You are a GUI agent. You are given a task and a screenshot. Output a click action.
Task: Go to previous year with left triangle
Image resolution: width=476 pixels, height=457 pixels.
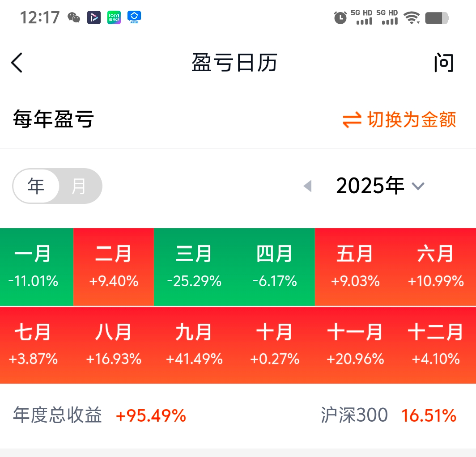(x=307, y=186)
